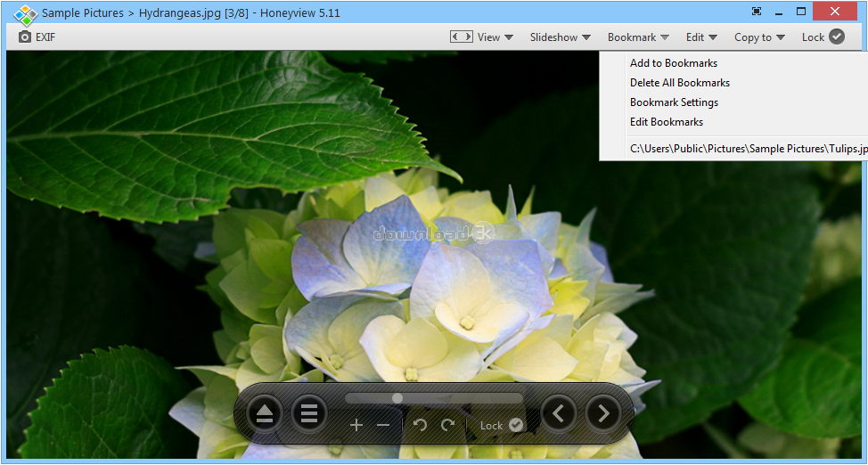Expand the View dropdown menu
The width and height of the screenshot is (868, 465).
[495, 37]
